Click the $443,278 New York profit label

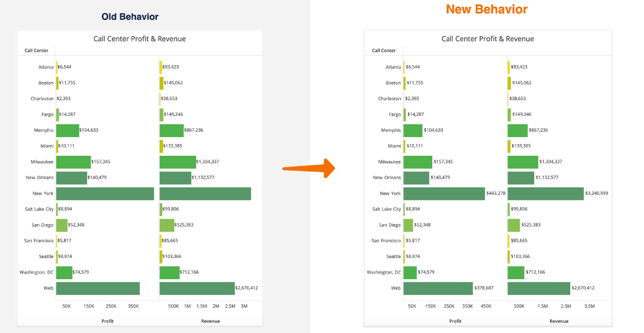(x=496, y=193)
